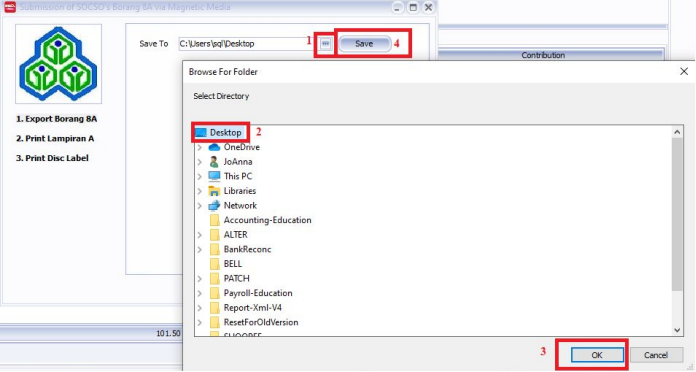Select the 'Payroll-Education' folder name
Viewport: 696px width, 372px height.
point(258,293)
